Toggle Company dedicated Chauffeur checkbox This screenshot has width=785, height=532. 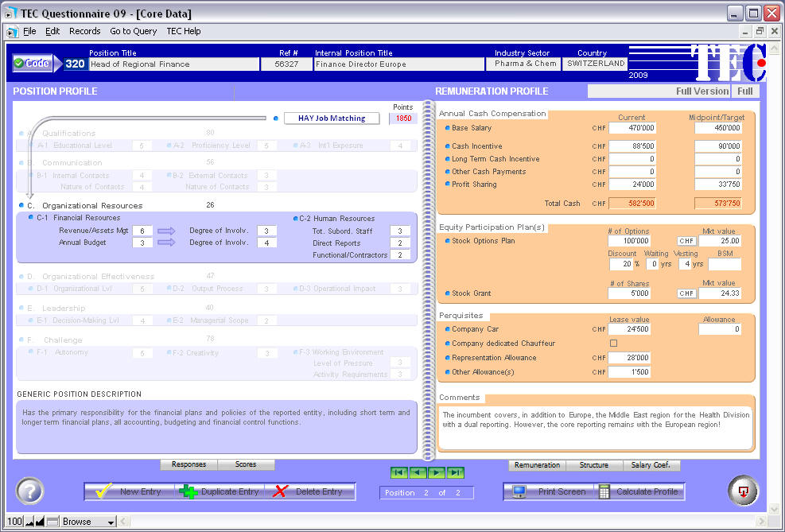[x=613, y=344]
